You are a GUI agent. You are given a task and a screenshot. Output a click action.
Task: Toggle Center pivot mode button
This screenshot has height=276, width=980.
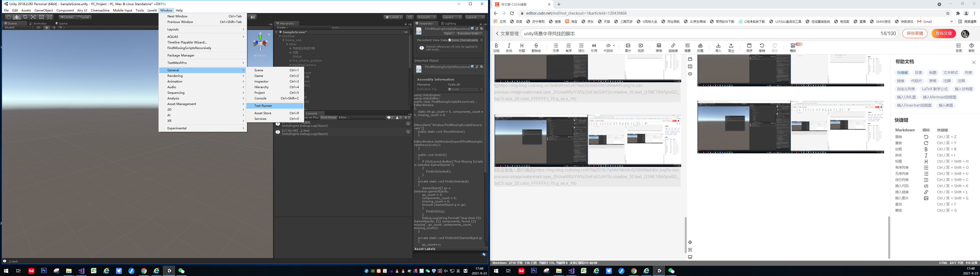coord(67,17)
